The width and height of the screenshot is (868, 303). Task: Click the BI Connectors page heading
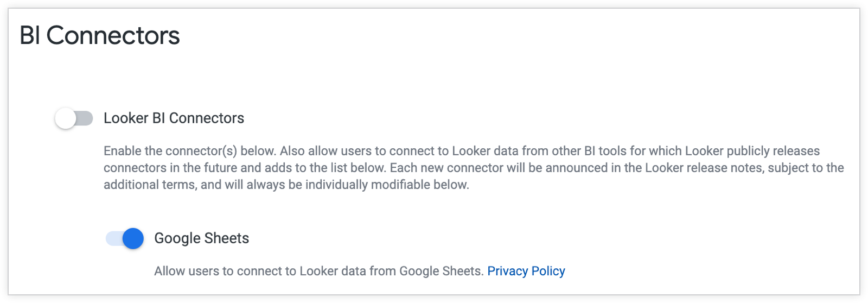click(x=100, y=36)
